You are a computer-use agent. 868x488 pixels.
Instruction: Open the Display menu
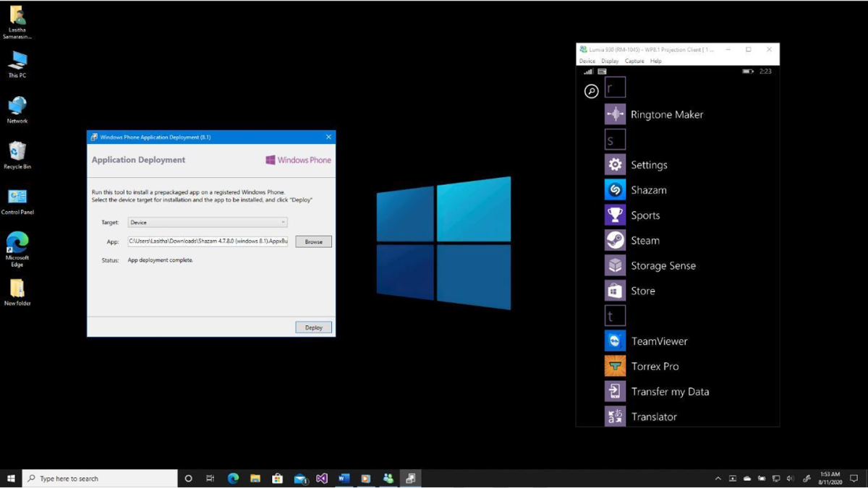pyautogui.click(x=610, y=61)
